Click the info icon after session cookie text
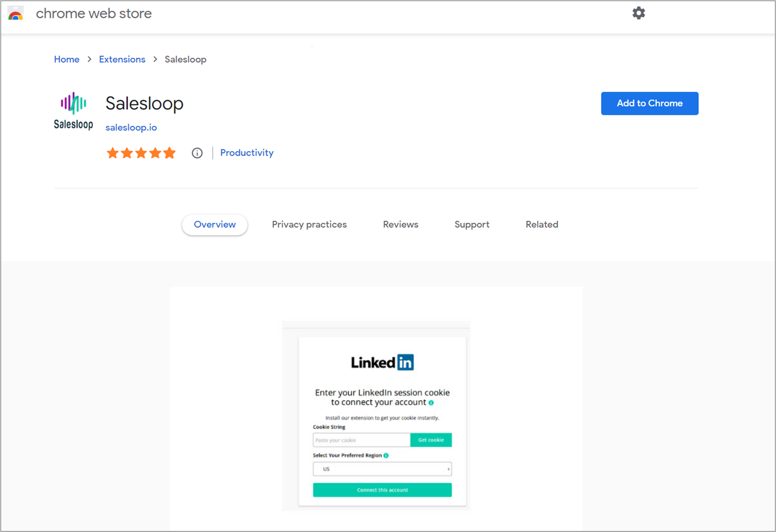Screen dimensions: 776x532 click(431, 402)
